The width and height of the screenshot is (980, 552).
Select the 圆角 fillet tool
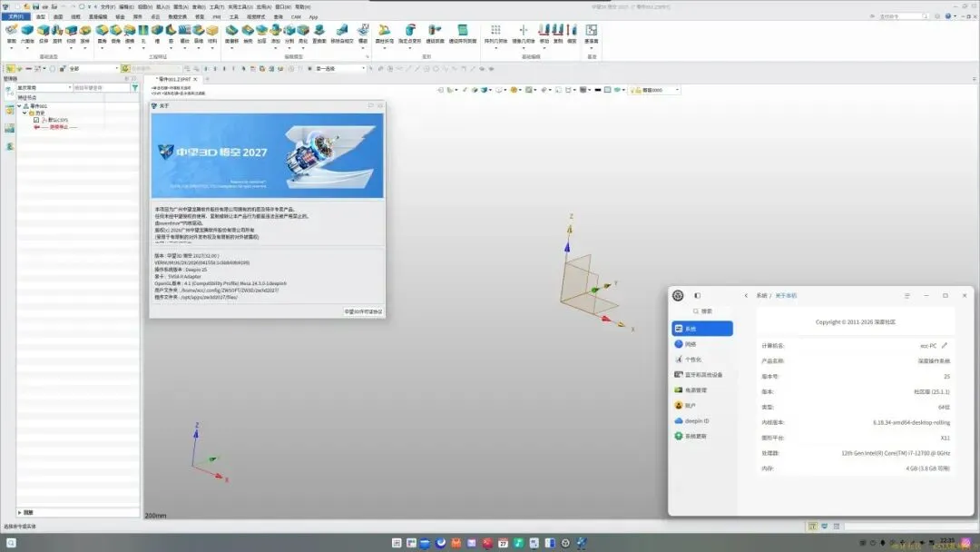(x=102, y=34)
